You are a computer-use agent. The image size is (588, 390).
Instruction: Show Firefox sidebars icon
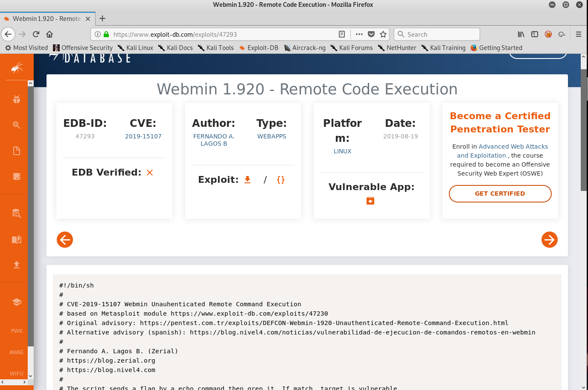pyautogui.click(x=535, y=34)
